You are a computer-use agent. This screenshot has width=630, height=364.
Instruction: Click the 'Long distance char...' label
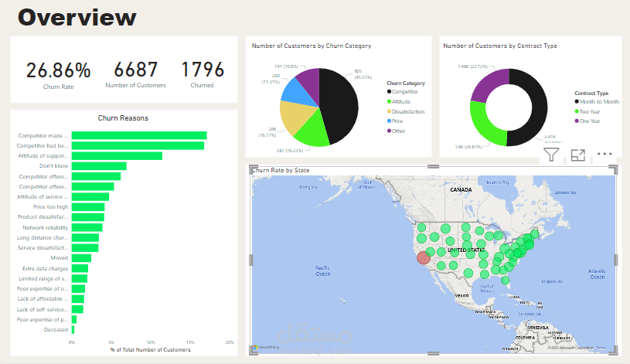43,238
